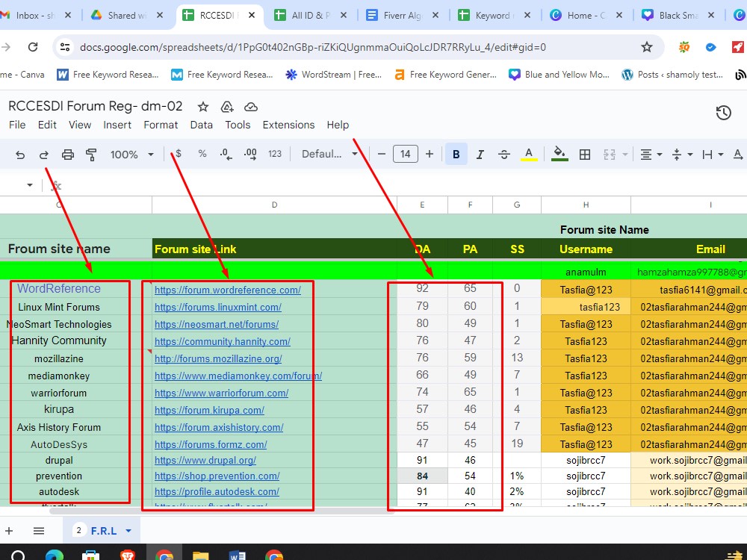The image size is (747, 560).
Task: Open version history clock icon
Action: tap(724, 113)
